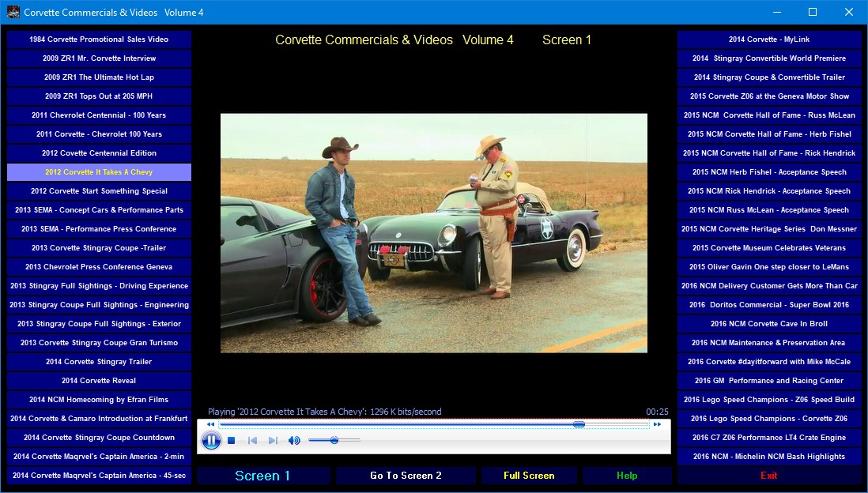Screen dimensions: 868x493
Task: Skip to next track
Action: [x=273, y=440]
